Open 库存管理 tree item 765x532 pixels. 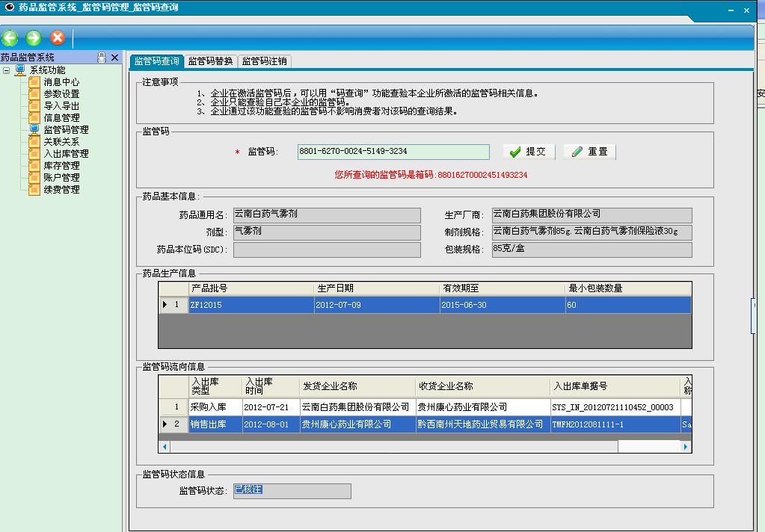pyautogui.click(x=61, y=165)
